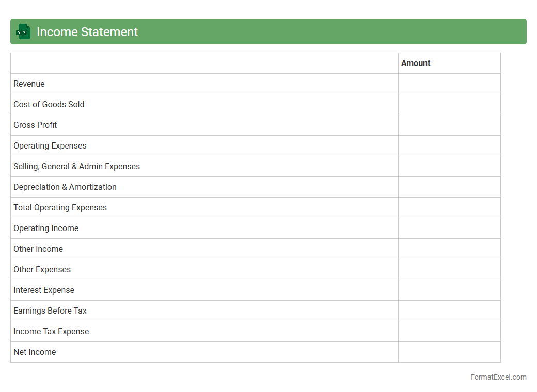Click Selling, General & Admin Expenses label
This screenshot has height=392, width=537.
coord(76,167)
